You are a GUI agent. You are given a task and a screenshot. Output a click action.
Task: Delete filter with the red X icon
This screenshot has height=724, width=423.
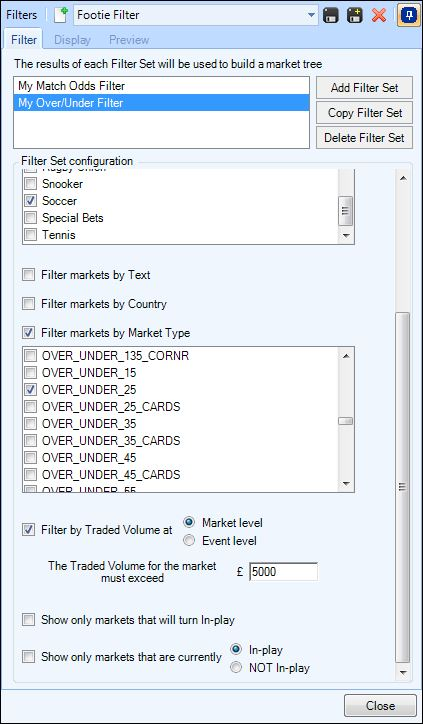379,15
